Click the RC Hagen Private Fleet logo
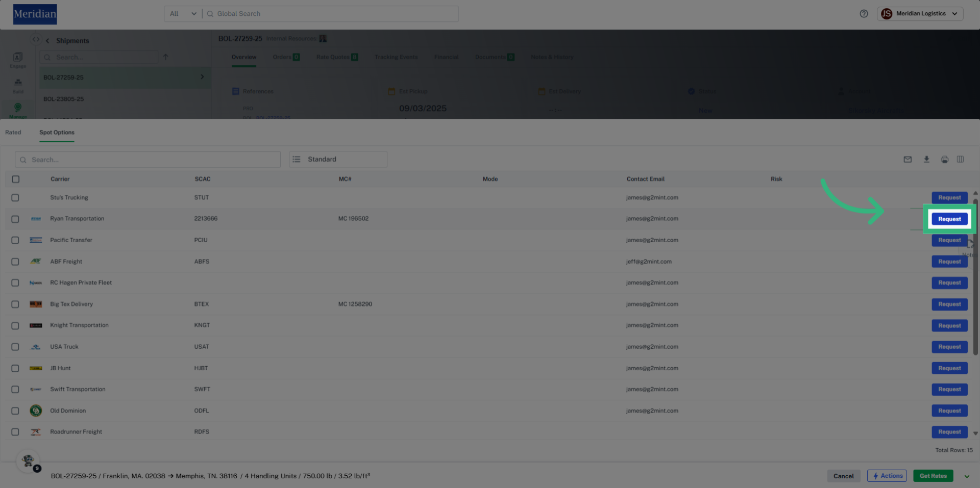980x488 pixels. tap(36, 282)
